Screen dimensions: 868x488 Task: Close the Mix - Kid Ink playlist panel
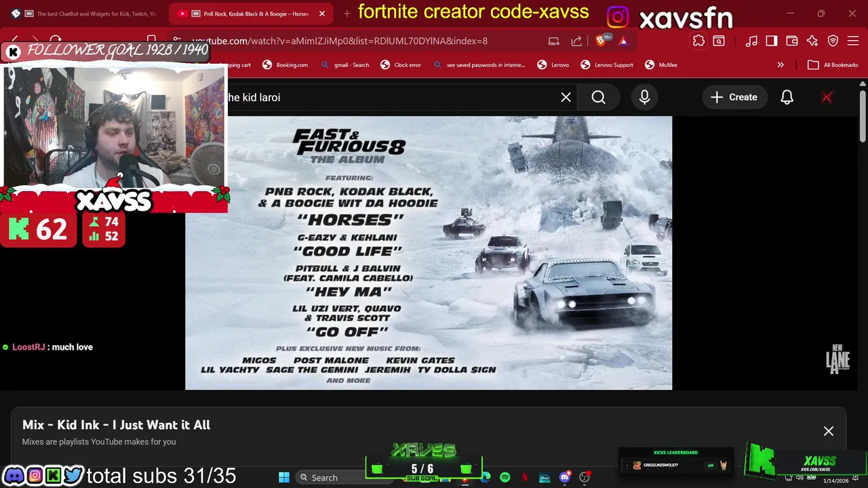(x=828, y=431)
